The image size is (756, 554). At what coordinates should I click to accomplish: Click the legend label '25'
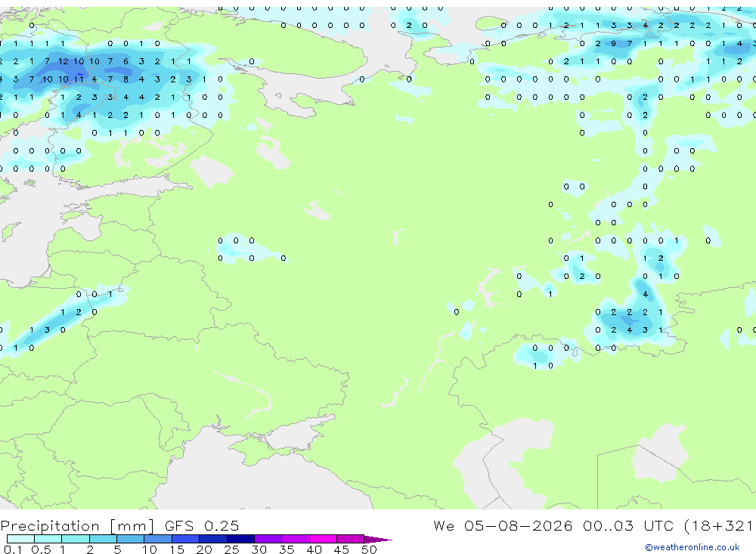click(231, 549)
